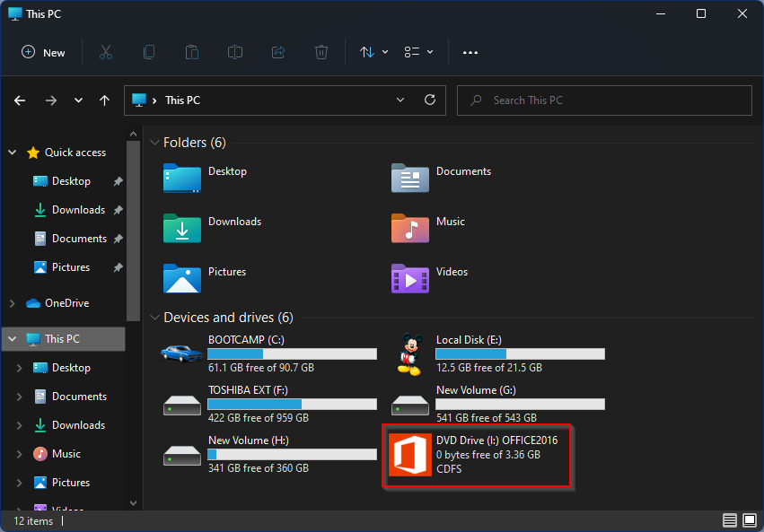Open the Sort options dropdown
Screen dimensions: 764x532
373,52
